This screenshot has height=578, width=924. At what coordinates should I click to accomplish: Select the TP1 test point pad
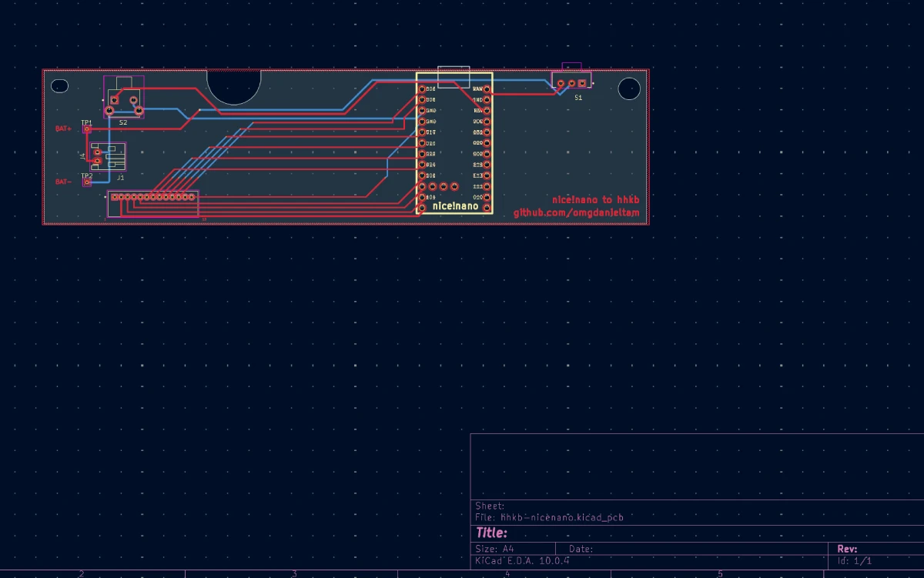coord(87,129)
